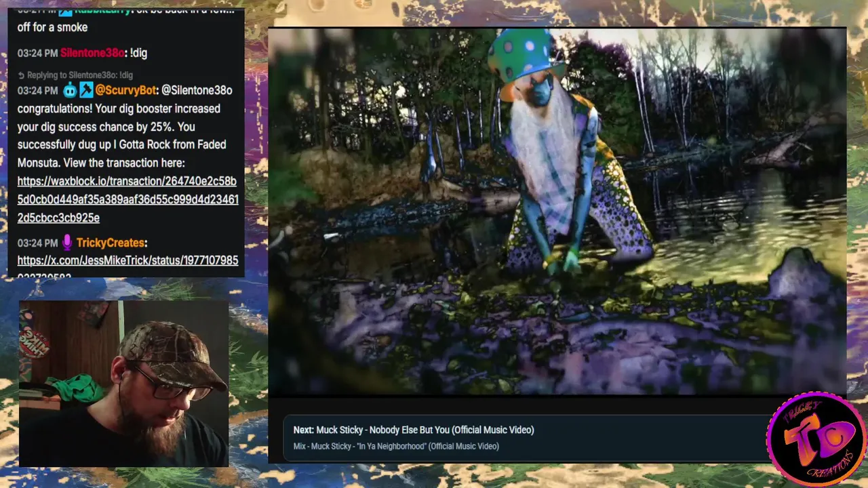Click the @Silentone38o mention in ScurvyBot's message

pyautogui.click(x=197, y=90)
